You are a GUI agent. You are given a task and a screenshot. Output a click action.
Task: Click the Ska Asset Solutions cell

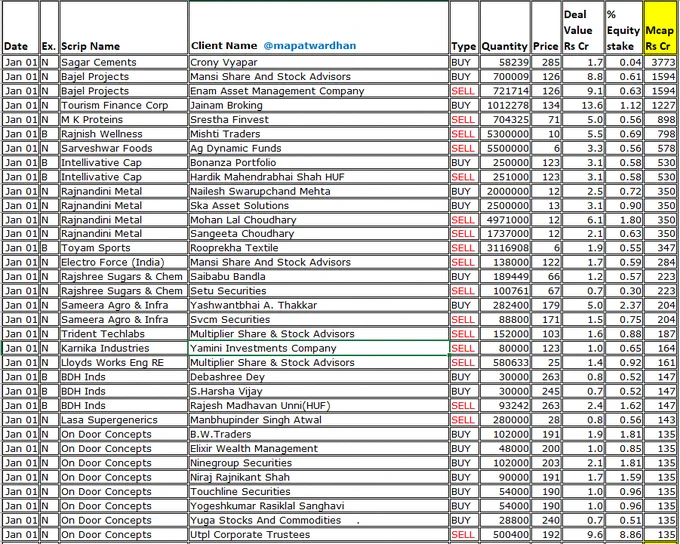pyautogui.click(x=319, y=205)
